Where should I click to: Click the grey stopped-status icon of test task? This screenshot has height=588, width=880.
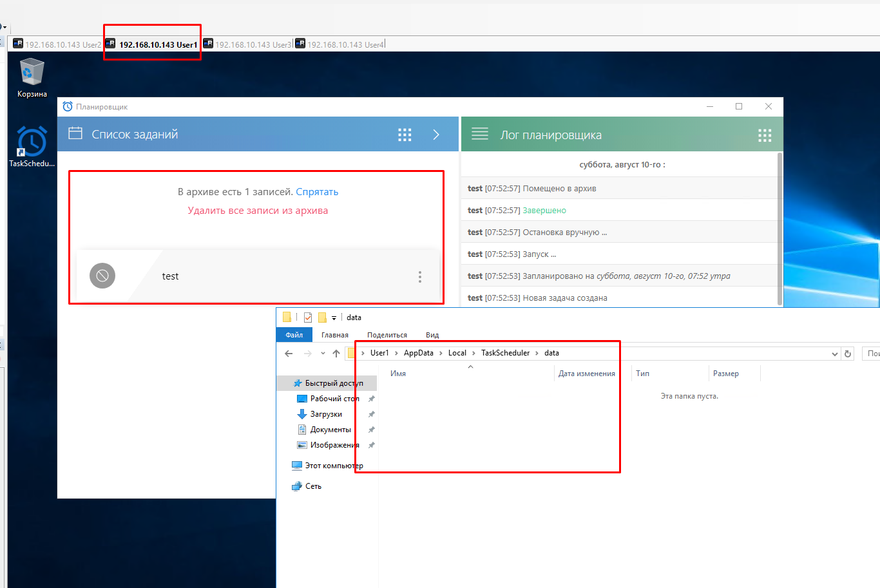coord(102,276)
